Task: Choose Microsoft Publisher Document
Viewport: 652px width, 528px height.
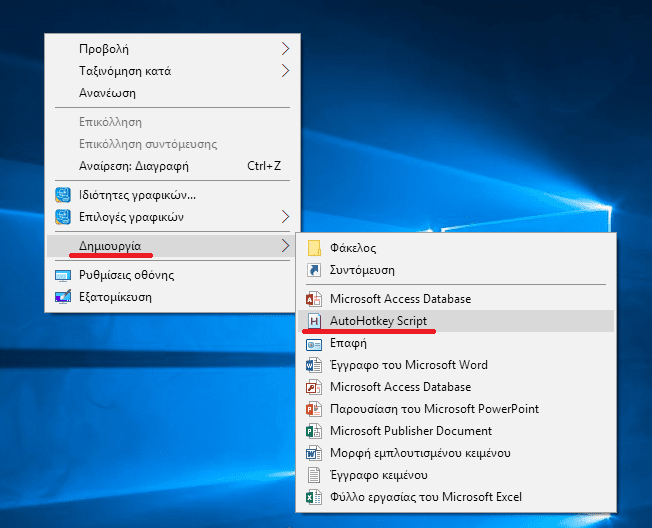Action: click(x=456, y=431)
